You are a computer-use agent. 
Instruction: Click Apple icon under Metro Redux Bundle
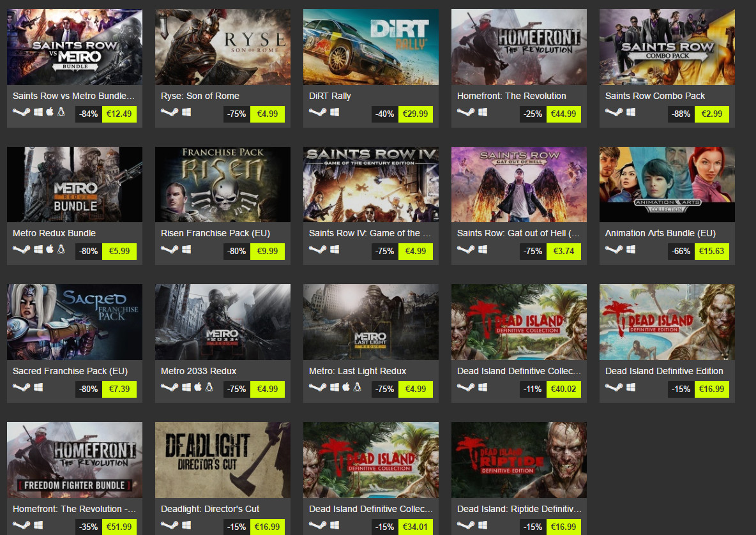(50, 249)
